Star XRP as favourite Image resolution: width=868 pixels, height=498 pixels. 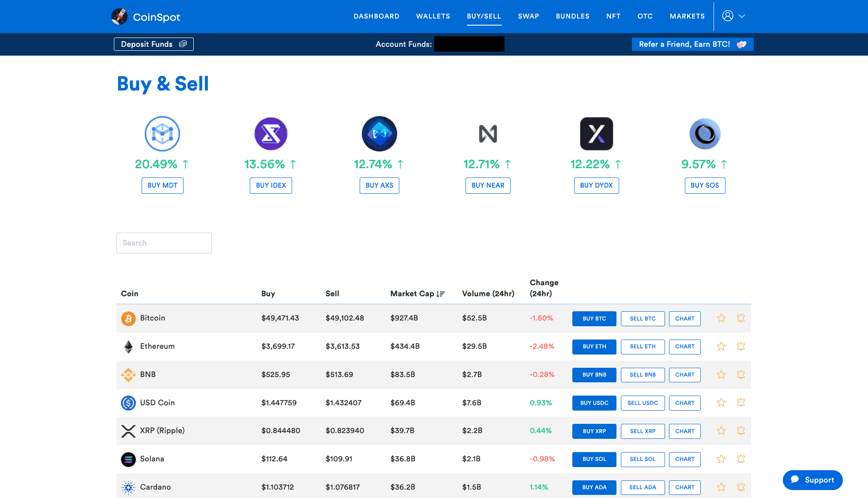pyautogui.click(x=721, y=430)
